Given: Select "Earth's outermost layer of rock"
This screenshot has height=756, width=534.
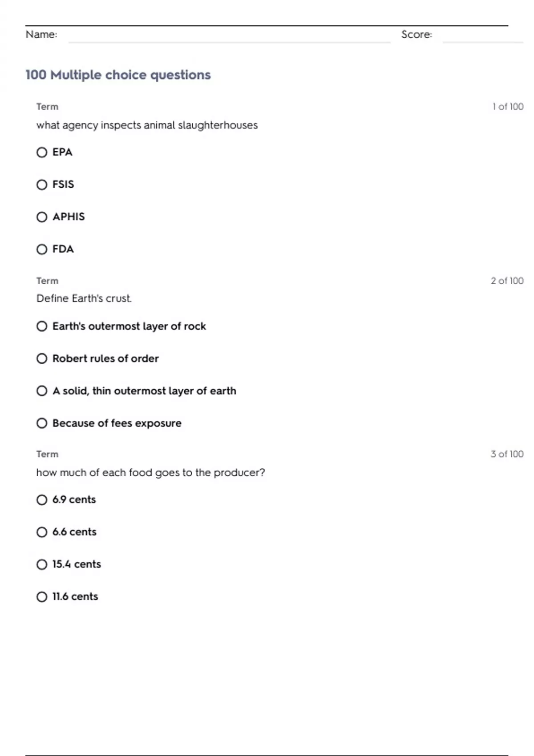Looking at the screenshot, I should point(42,326).
